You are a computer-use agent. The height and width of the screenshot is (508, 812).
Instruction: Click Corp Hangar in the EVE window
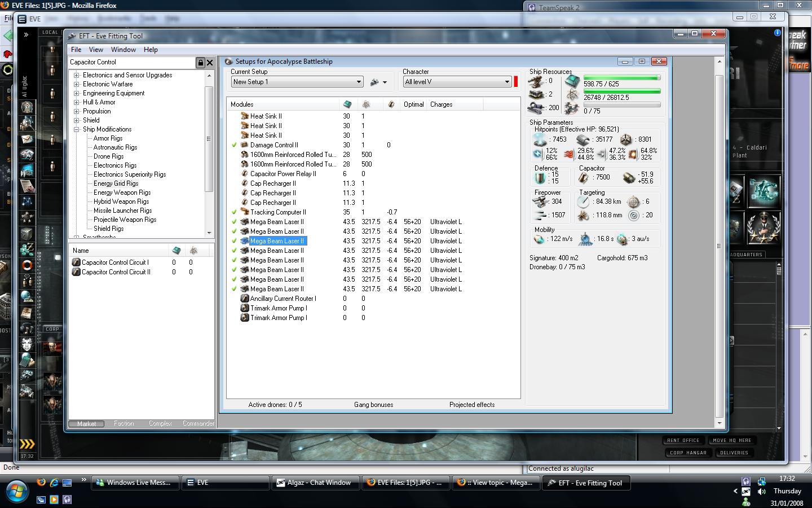tap(688, 453)
